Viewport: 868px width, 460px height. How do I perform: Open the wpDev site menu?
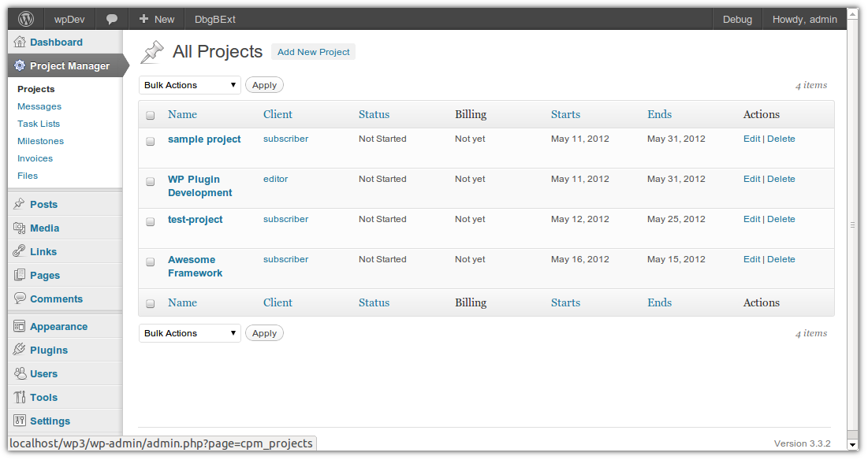coord(69,20)
